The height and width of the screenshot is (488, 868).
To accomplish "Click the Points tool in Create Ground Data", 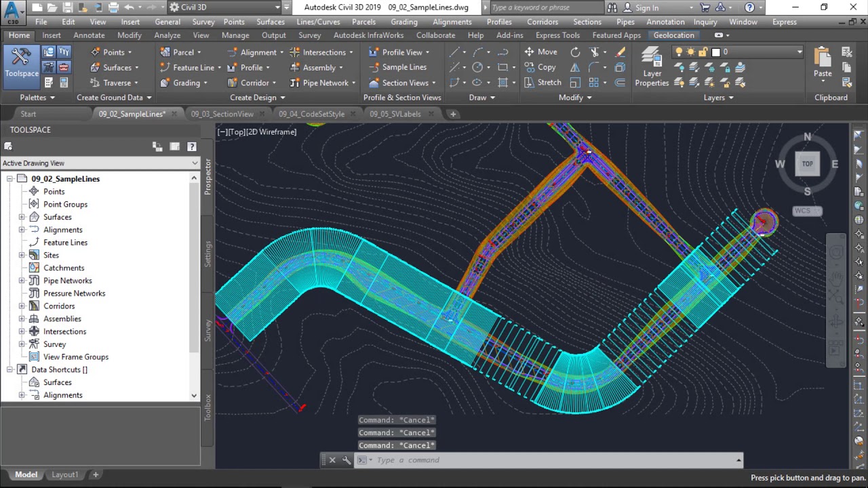I will tap(112, 52).
